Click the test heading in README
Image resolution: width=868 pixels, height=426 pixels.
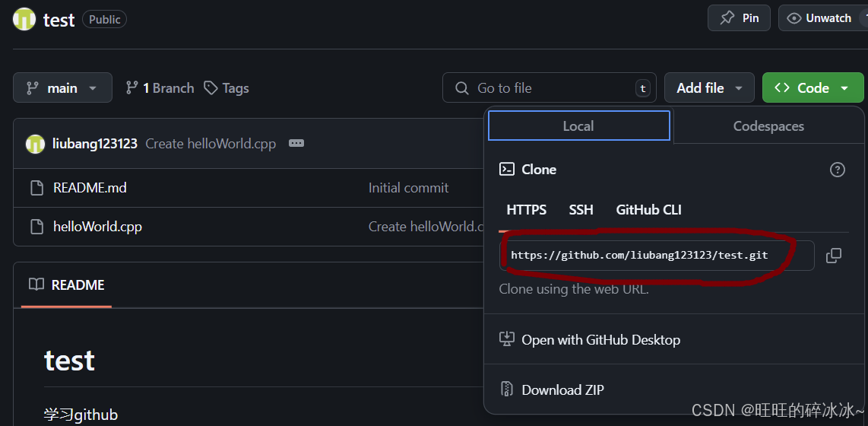click(69, 360)
